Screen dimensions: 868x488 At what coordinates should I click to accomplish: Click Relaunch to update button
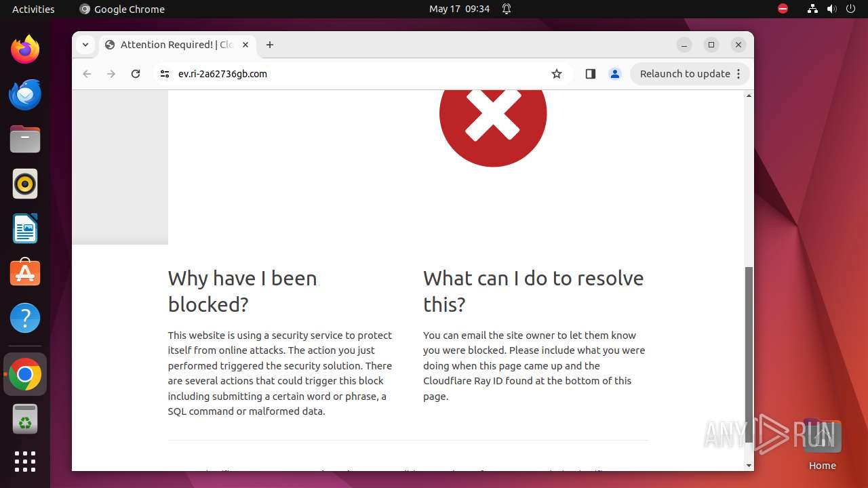(x=690, y=74)
